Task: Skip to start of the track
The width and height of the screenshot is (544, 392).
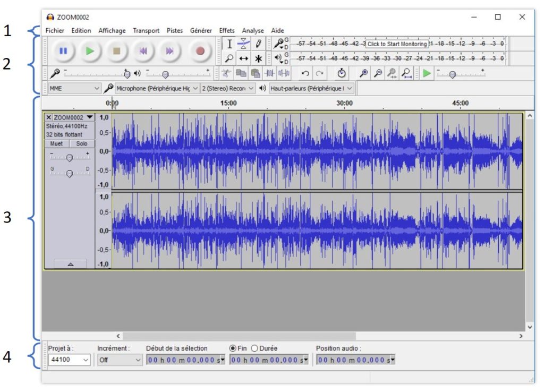Action: [143, 51]
